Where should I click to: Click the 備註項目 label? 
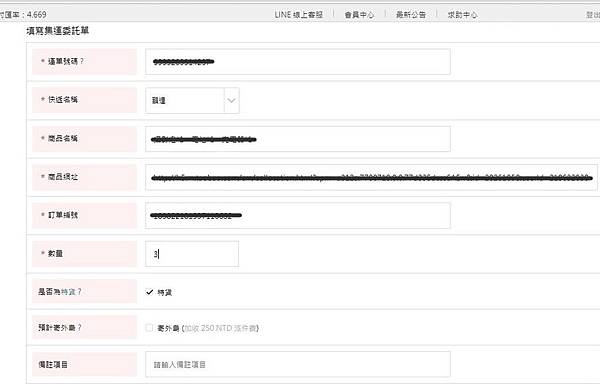53,365
